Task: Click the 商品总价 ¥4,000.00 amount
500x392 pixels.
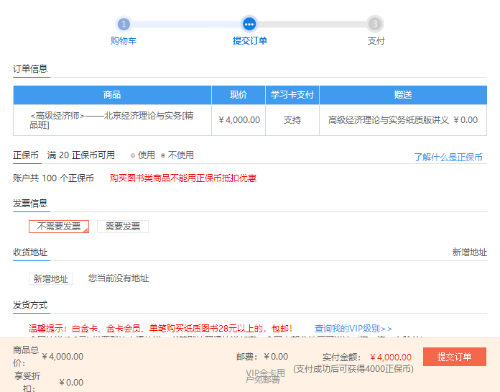Action: tap(63, 357)
